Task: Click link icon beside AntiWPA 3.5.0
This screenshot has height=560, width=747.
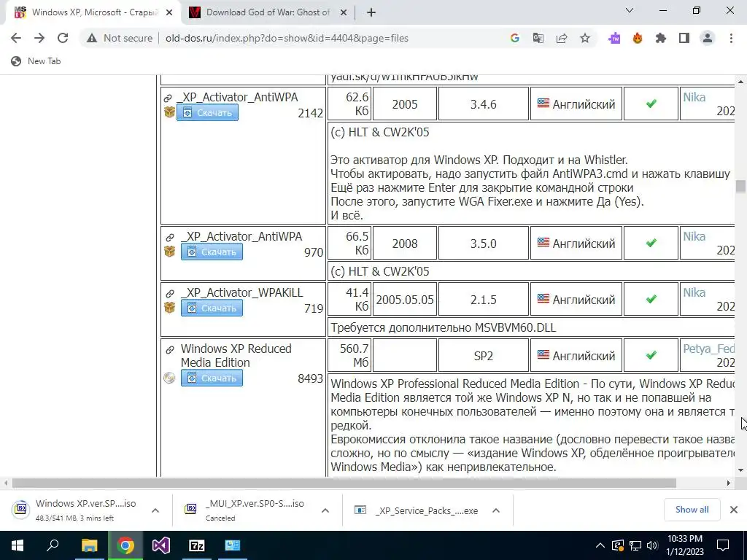Action: pos(169,237)
